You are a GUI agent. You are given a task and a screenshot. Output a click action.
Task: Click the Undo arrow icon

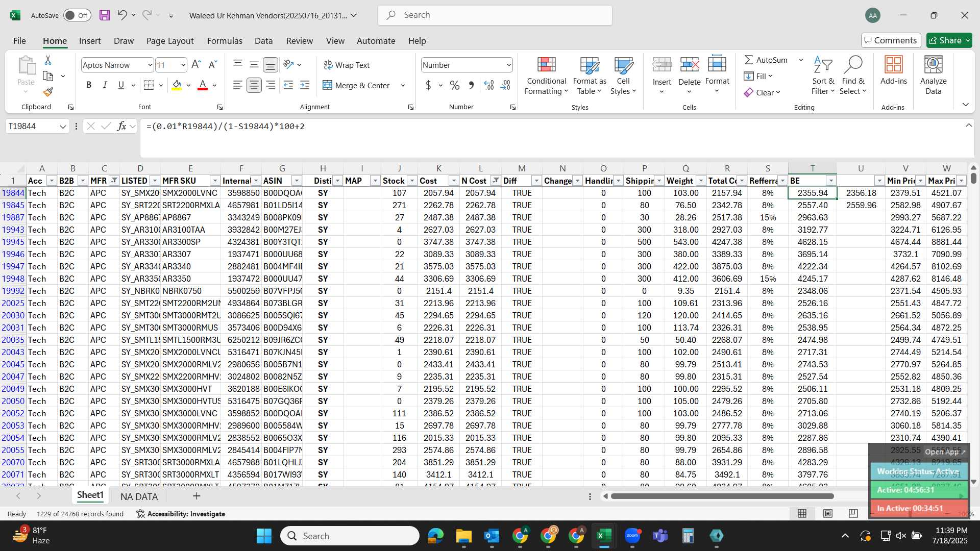pos(121,15)
